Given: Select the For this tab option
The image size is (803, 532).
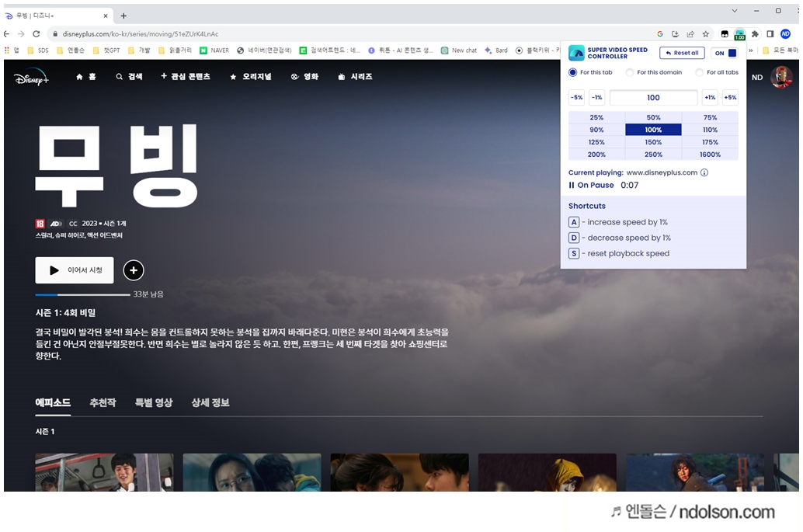Looking at the screenshot, I should (590, 72).
